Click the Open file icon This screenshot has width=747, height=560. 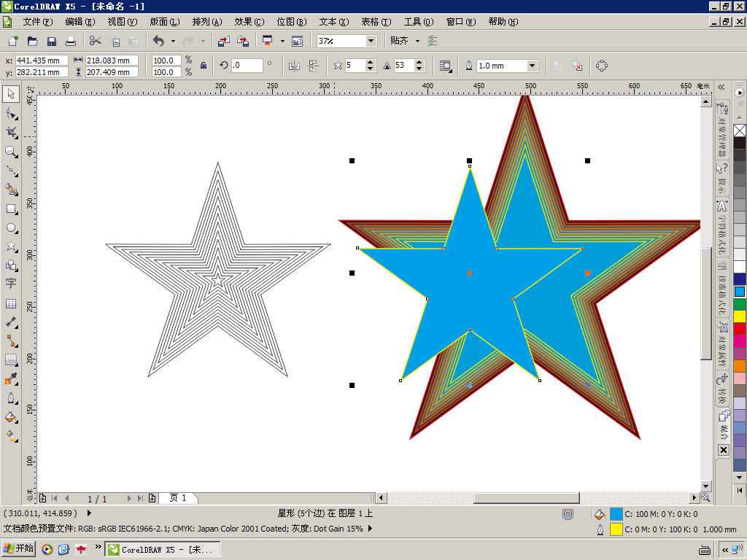point(32,41)
